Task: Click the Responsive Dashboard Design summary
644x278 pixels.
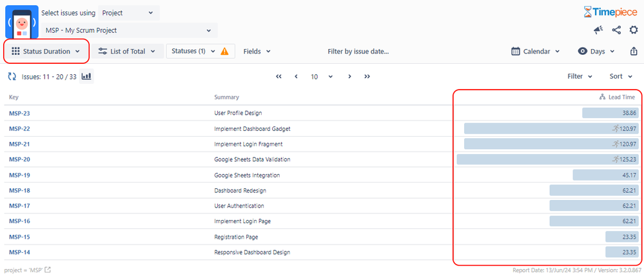Action: [252, 252]
